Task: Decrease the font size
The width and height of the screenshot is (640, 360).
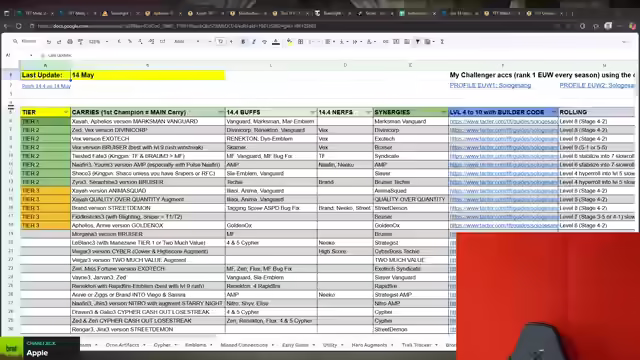Action: [210, 42]
